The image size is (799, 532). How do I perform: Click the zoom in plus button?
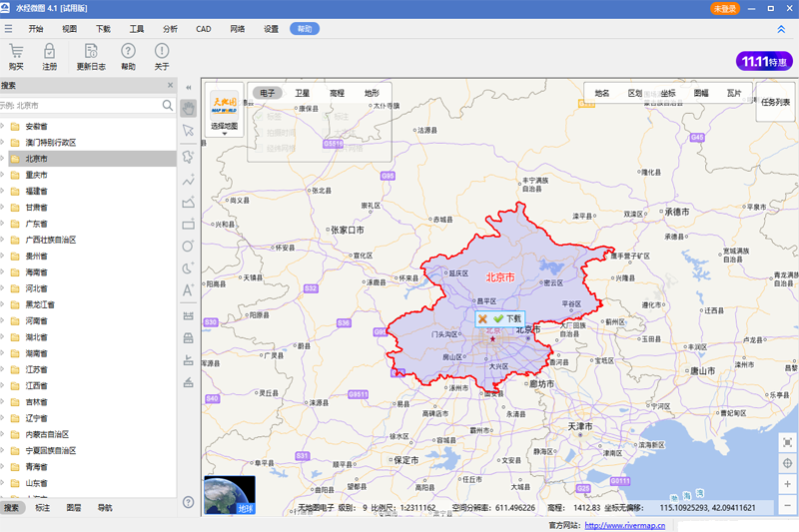click(788, 485)
